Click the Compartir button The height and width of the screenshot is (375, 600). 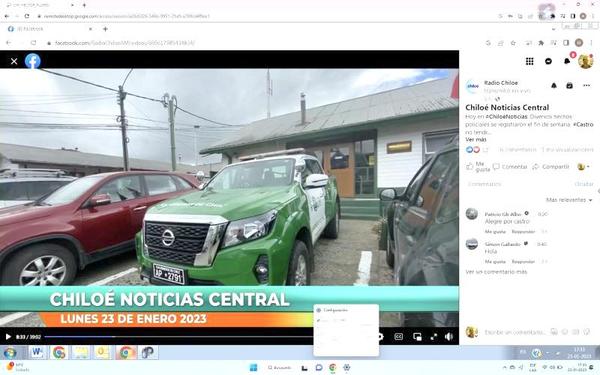pos(551,167)
